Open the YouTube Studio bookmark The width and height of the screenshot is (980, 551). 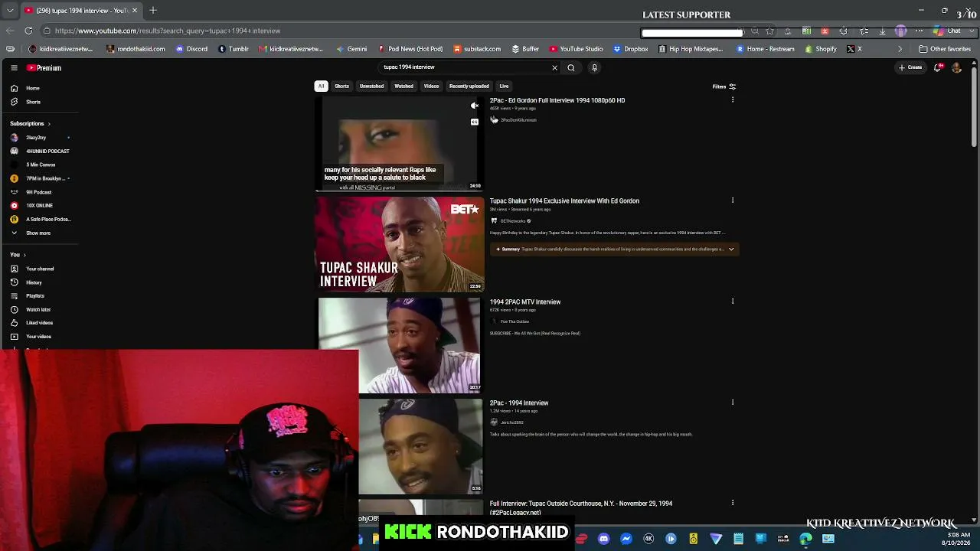[x=576, y=49]
